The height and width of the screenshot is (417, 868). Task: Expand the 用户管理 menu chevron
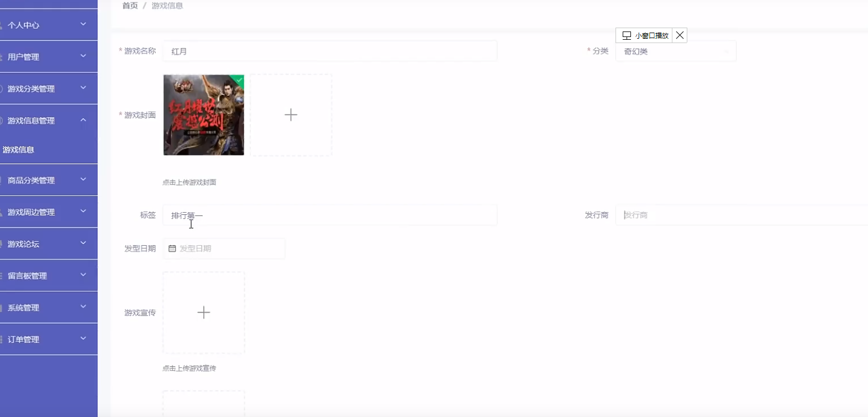[83, 56]
